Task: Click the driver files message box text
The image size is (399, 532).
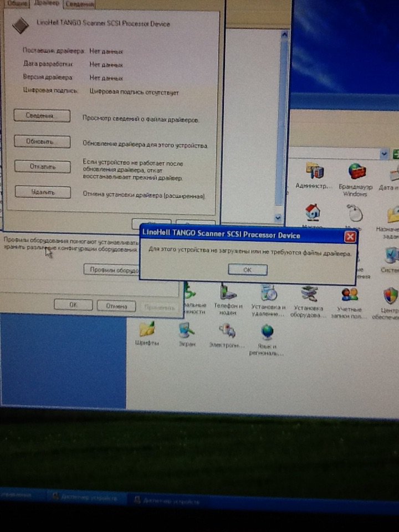Action: pos(250,252)
